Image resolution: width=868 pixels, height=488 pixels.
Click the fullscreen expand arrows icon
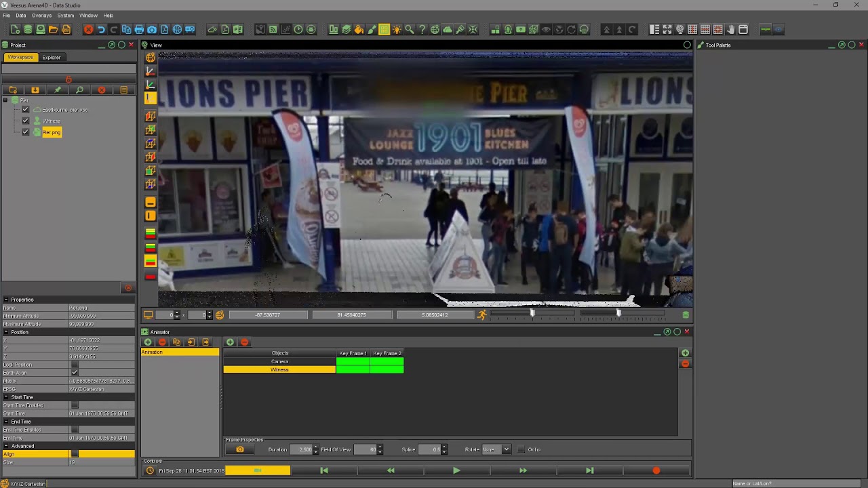(x=667, y=29)
